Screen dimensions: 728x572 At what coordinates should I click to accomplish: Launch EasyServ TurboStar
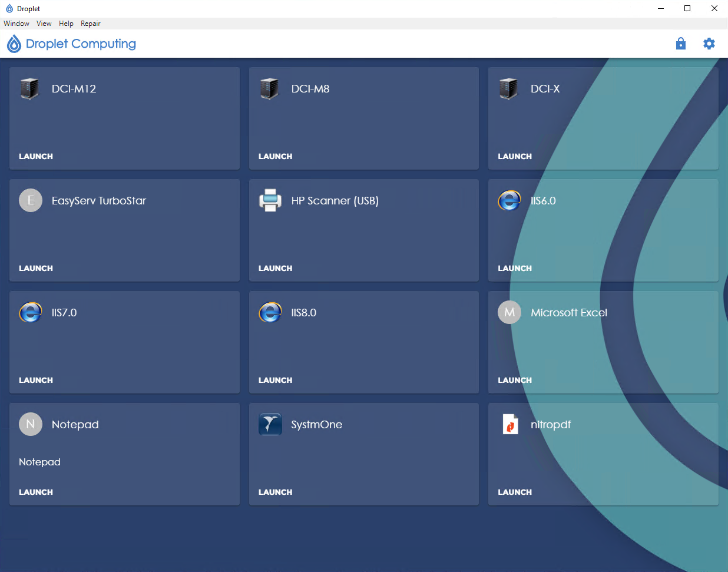pyautogui.click(x=36, y=268)
